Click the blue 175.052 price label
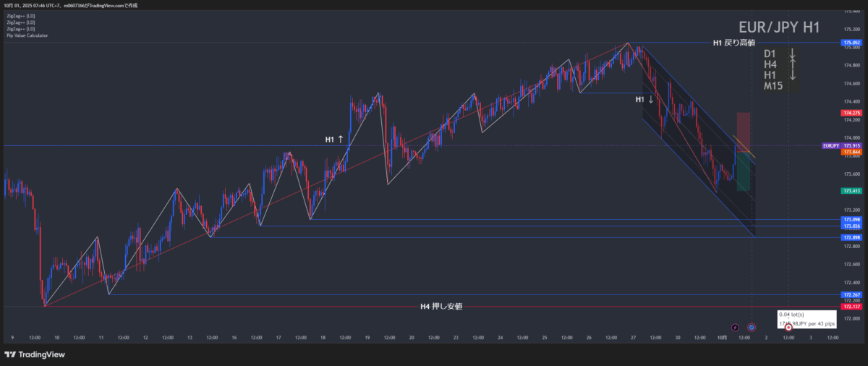 851,43
